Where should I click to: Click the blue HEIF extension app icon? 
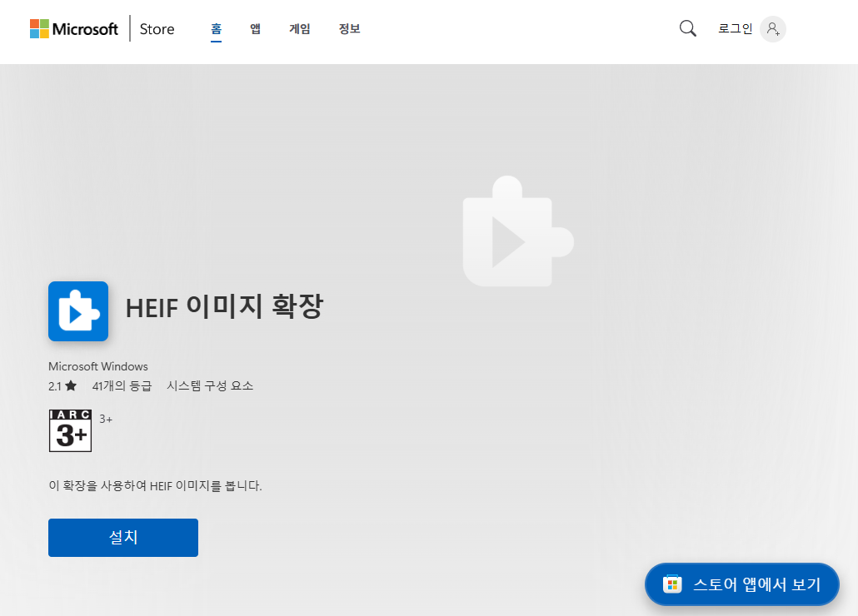tap(78, 311)
